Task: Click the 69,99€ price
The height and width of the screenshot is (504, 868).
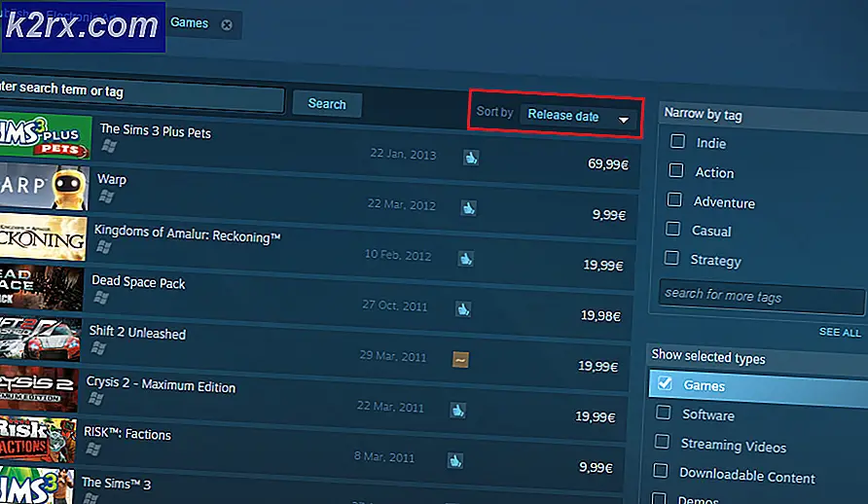Action: (608, 164)
